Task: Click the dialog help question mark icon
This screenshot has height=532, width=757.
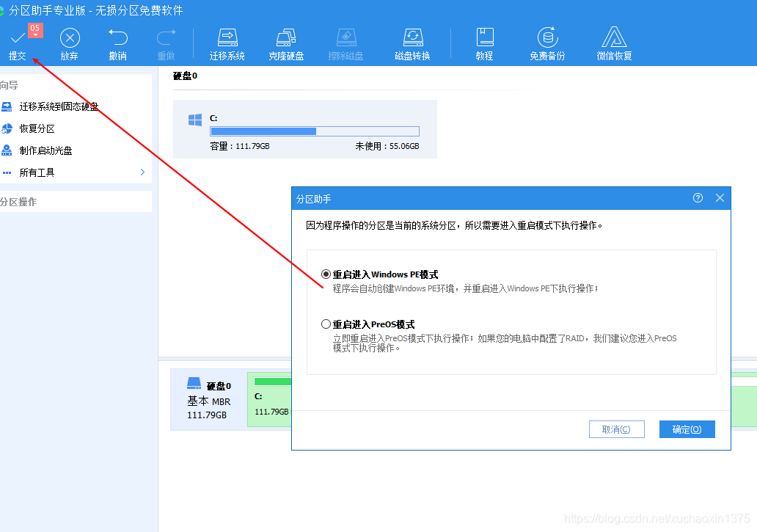Action: (x=698, y=198)
